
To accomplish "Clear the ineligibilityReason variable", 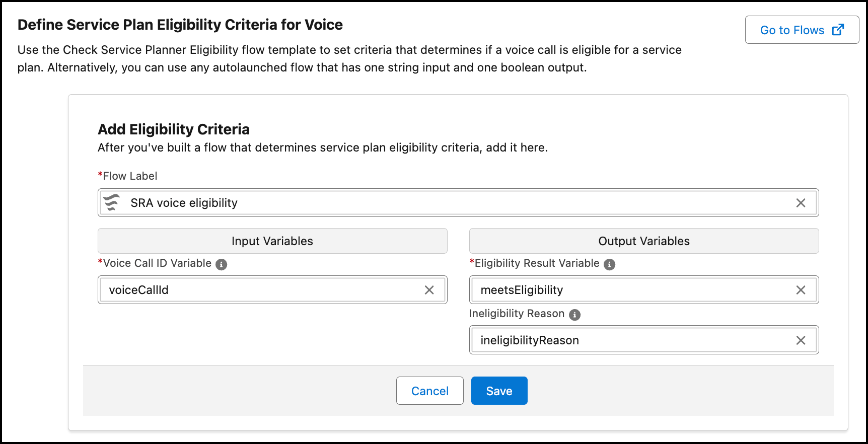I will pyautogui.click(x=801, y=340).
